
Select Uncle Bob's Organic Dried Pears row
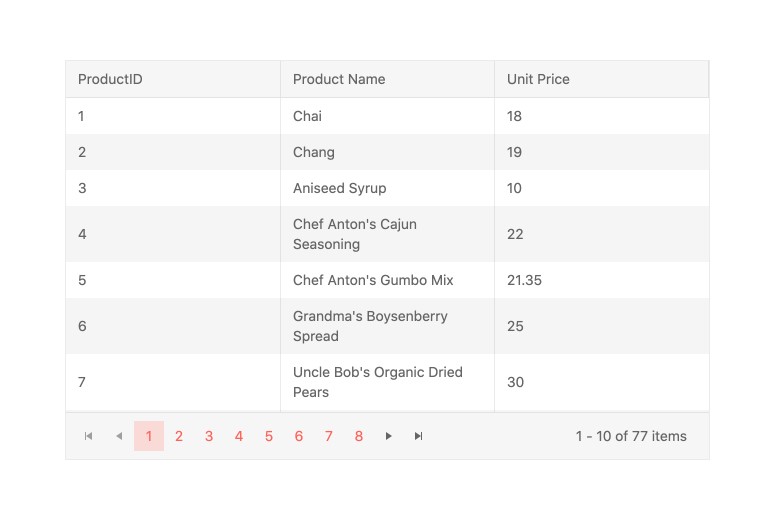coord(377,382)
